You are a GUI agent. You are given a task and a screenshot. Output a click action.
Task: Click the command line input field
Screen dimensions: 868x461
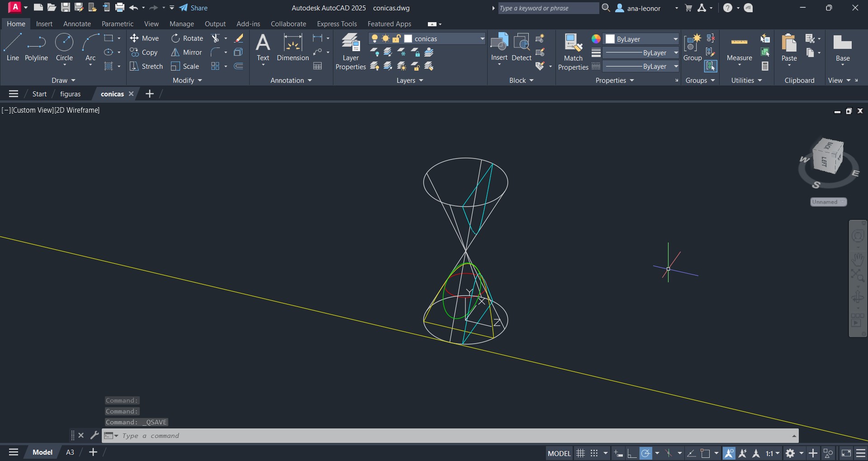452,436
